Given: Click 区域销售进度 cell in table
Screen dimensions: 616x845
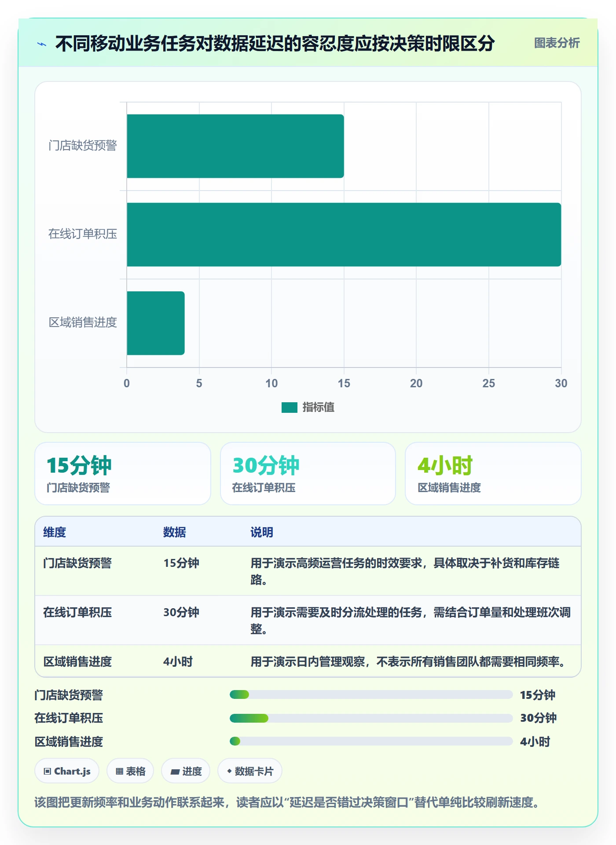Looking at the screenshot, I should [x=77, y=661].
